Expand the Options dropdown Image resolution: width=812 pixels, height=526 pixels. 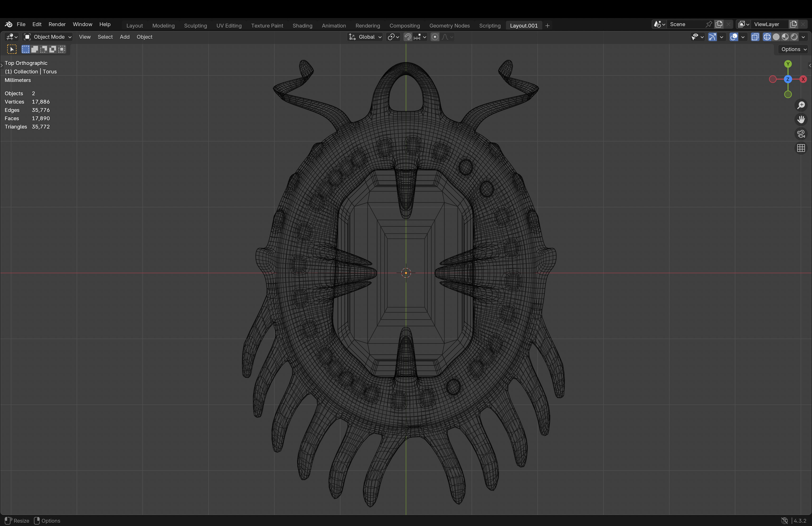[x=793, y=49]
